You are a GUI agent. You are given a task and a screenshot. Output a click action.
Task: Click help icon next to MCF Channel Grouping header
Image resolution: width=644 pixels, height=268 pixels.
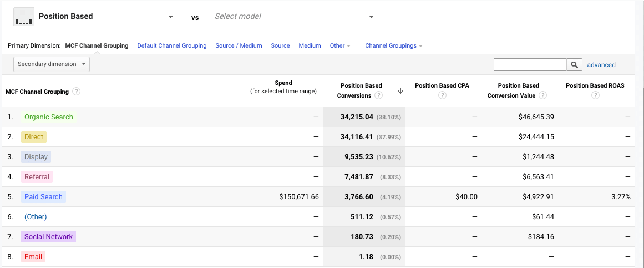[77, 92]
